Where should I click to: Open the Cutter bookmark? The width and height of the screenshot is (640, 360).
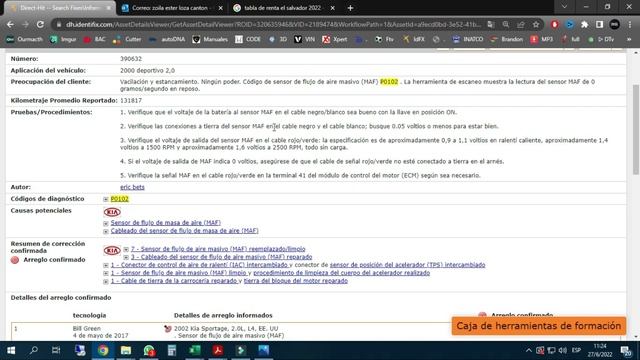[127, 39]
